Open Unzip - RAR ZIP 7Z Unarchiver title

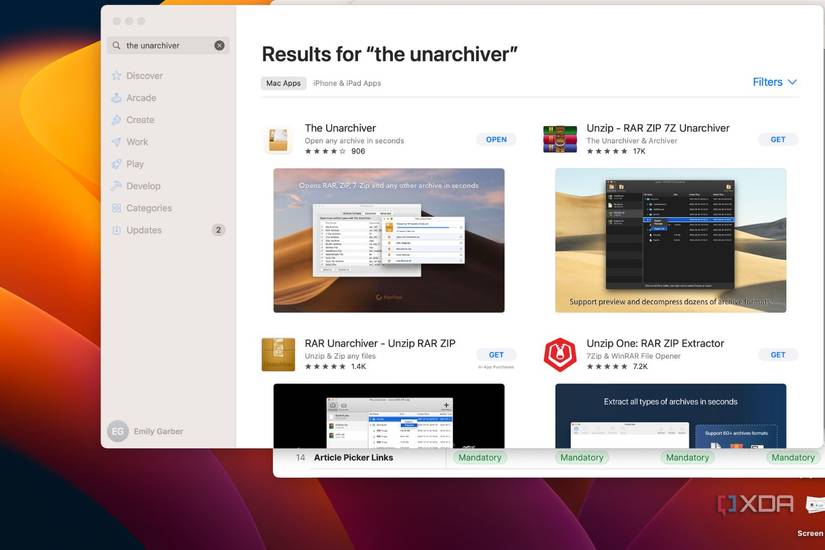(658, 128)
